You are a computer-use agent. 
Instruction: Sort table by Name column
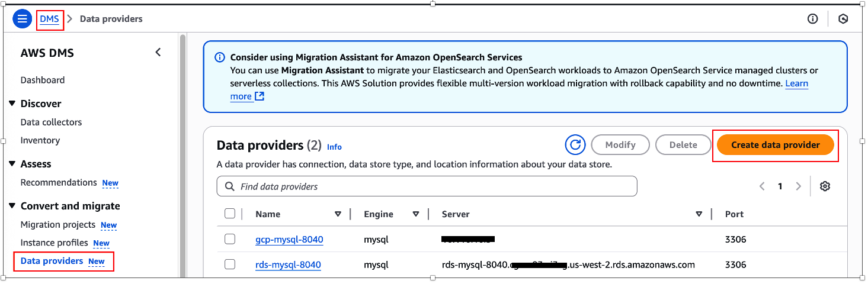coord(338,214)
